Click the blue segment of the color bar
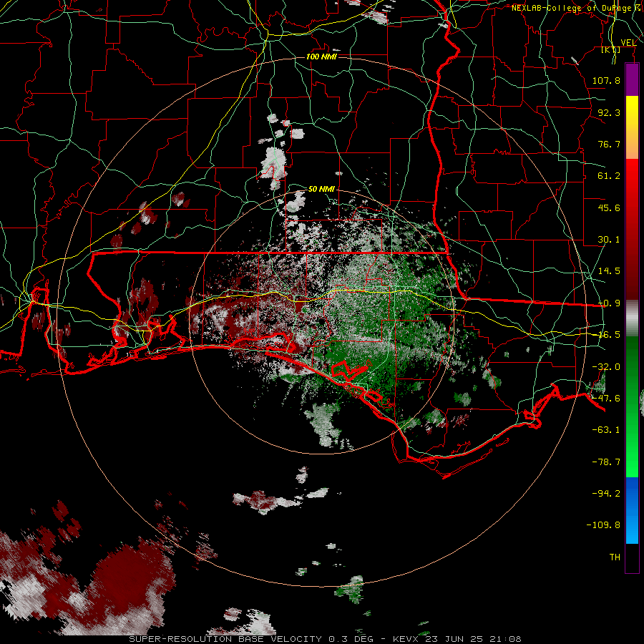Viewport: 644px width, 644px height. tap(632, 510)
